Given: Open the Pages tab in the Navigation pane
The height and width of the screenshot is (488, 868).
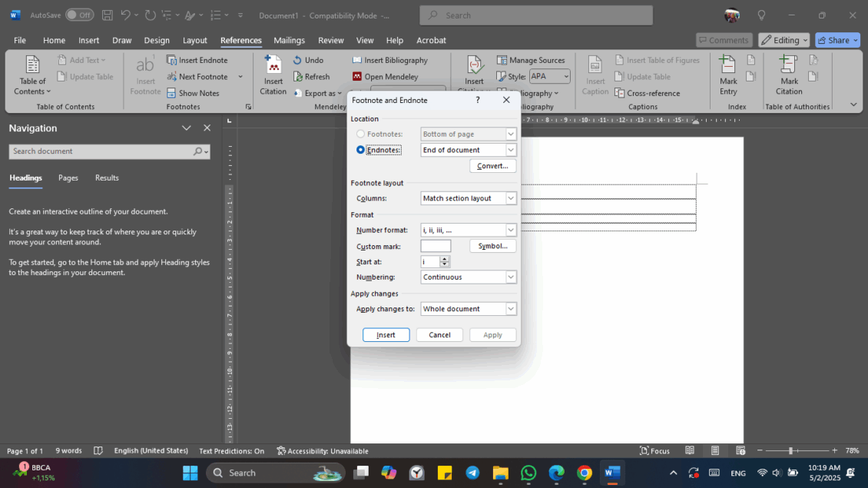Looking at the screenshot, I should (x=68, y=178).
